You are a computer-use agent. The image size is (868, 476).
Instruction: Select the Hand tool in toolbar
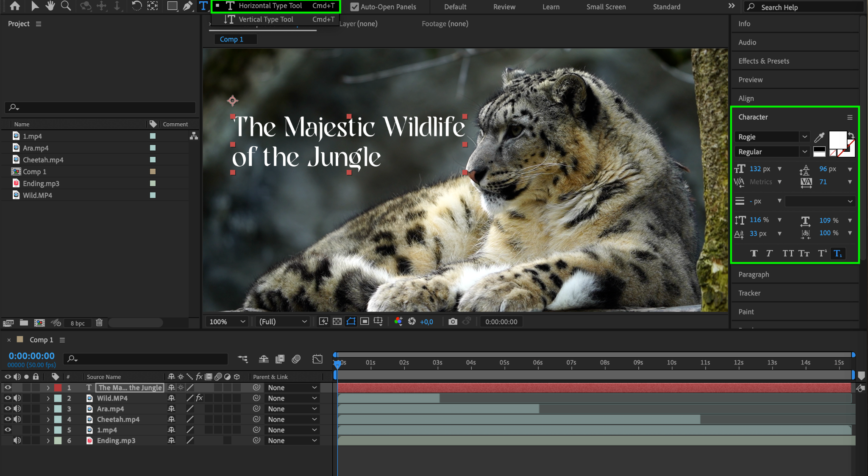(x=50, y=6)
